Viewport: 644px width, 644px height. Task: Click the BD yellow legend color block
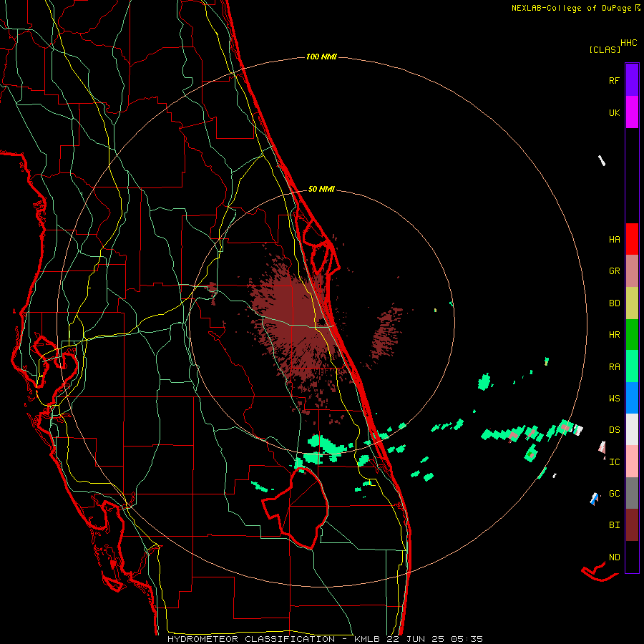tap(632, 303)
